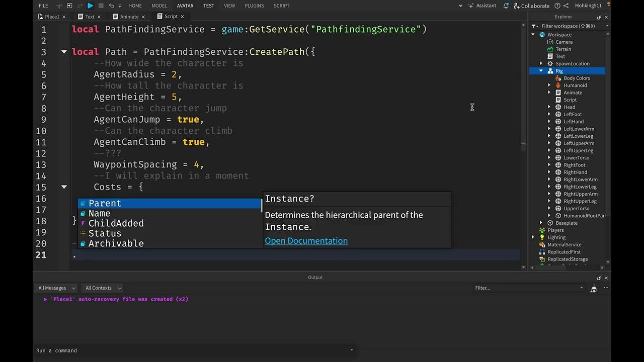The height and width of the screenshot is (362, 644).
Task: Open the Help question mark icon
Action: [x=557, y=6]
